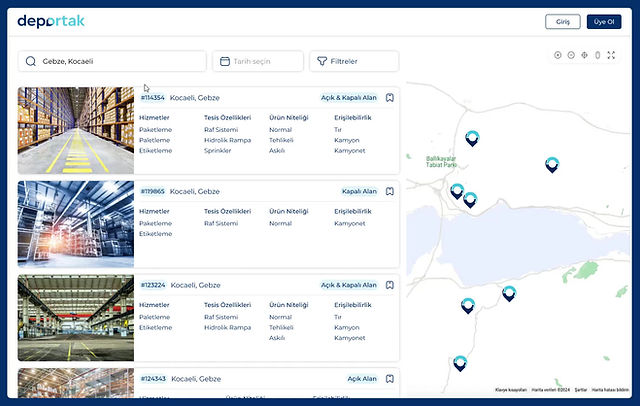Toggle the map mouse-scroll icon
The height and width of the screenshot is (406, 640).
(598, 55)
